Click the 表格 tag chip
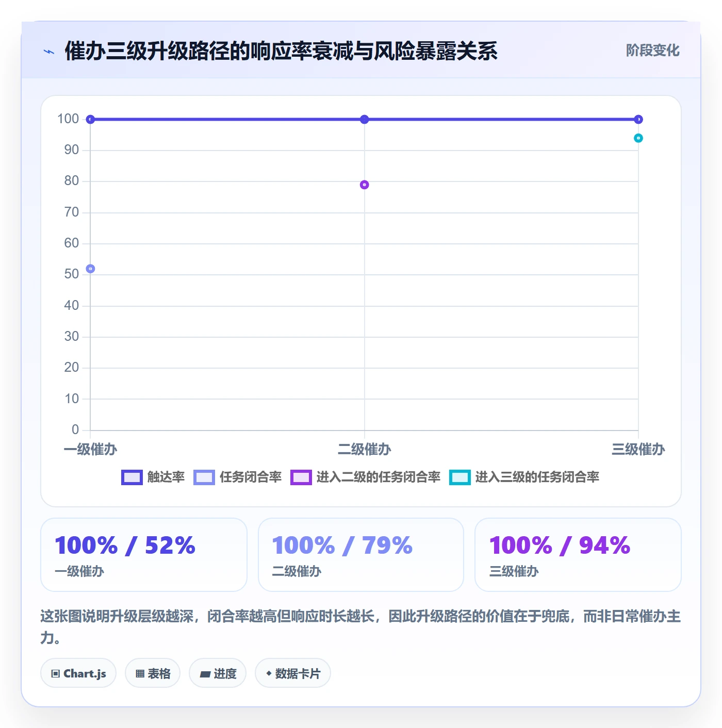This screenshot has height=728, width=722. click(153, 673)
